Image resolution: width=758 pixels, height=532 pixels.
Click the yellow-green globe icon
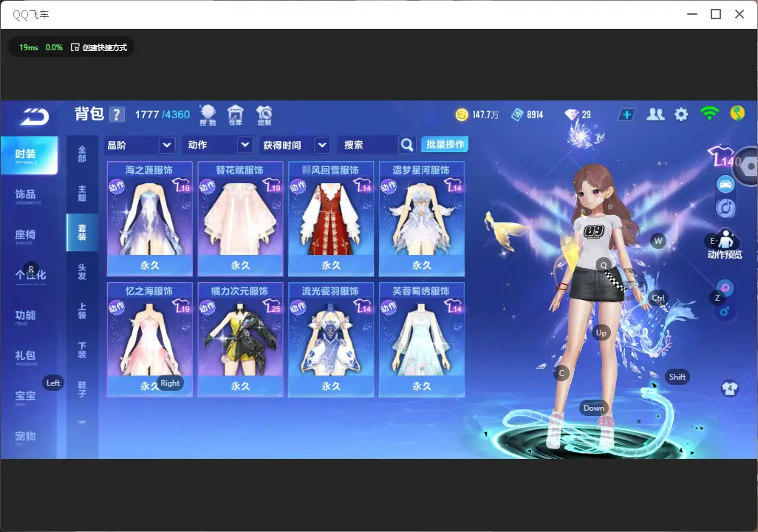tap(737, 113)
